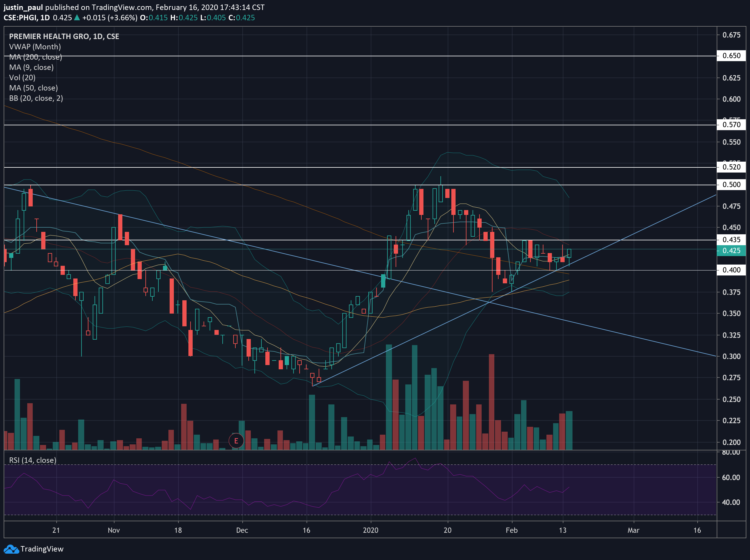Click the +0.015 (+3.66%) change value
The image size is (750, 560).
click(x=110, y=18)
